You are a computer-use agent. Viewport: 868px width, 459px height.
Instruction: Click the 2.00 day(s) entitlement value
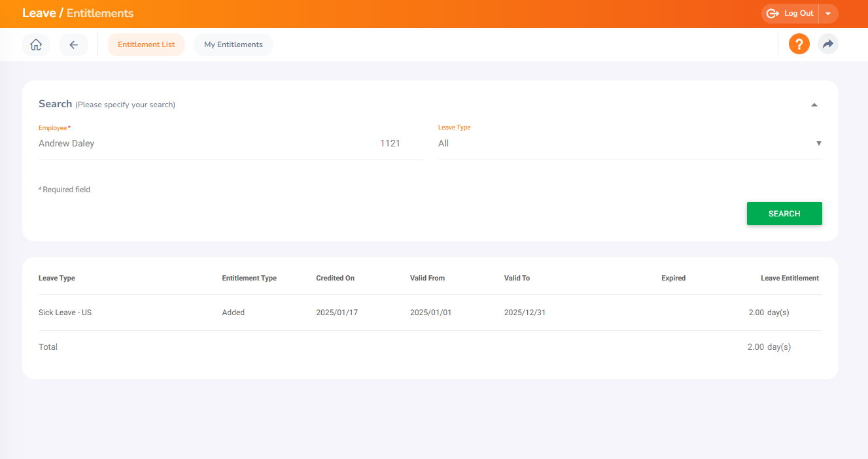769,312
